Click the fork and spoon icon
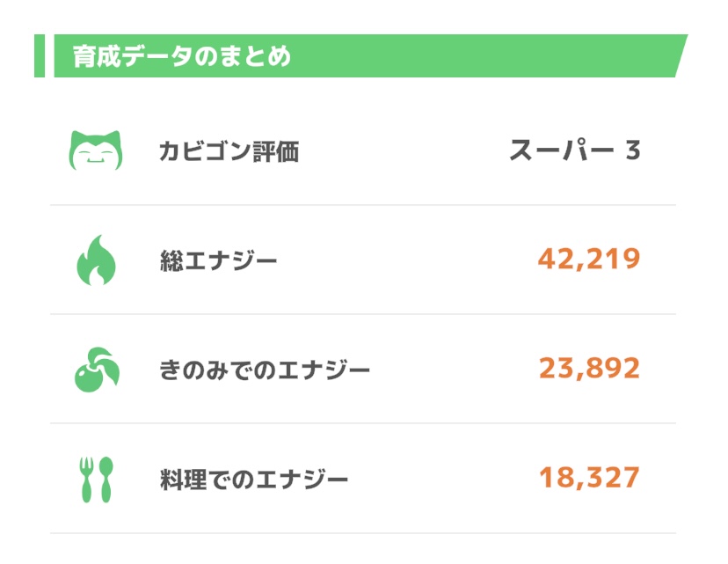 (96, 480)
